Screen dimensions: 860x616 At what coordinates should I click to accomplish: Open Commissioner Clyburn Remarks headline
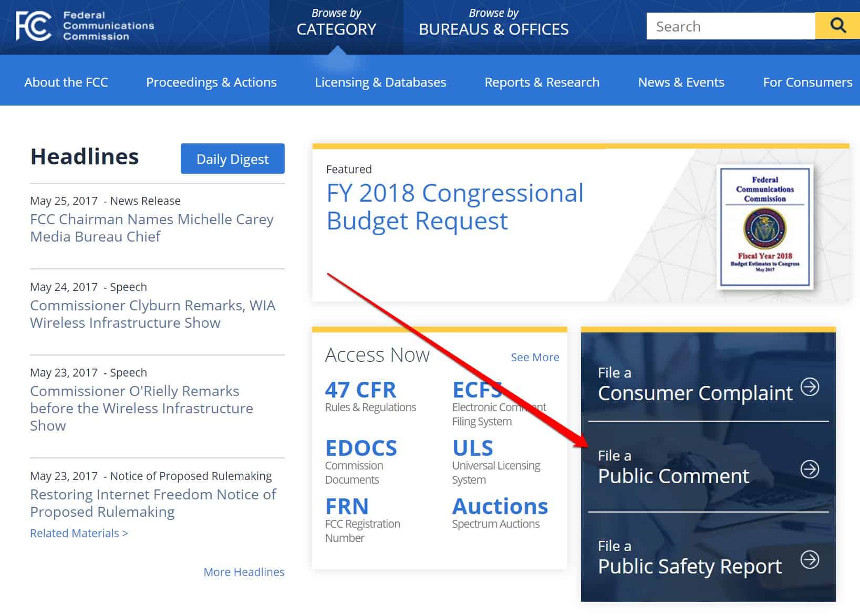(152, 314)
